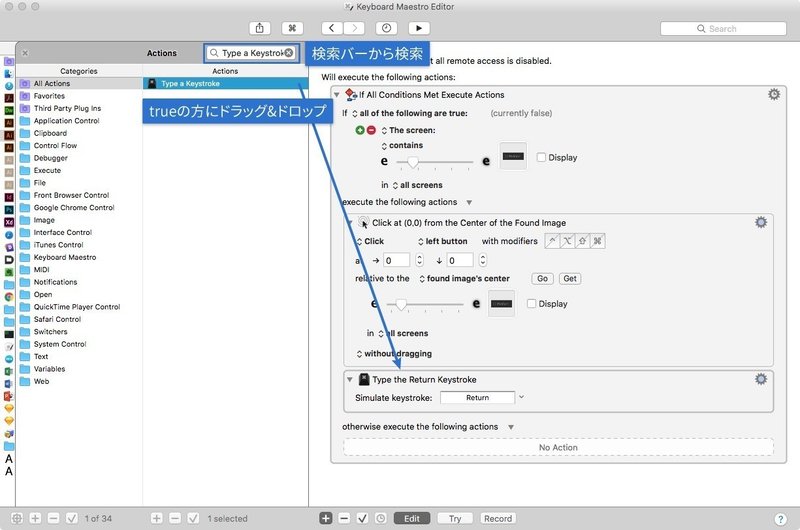Remove macro with minus button beside 1 selected
800x530 pixels.
point(175,518)
